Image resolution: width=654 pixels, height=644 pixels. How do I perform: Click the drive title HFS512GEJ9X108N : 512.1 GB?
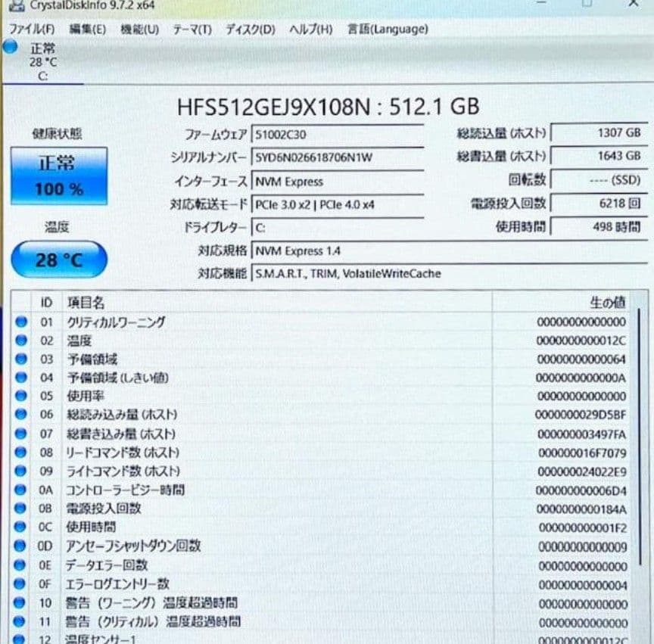click(x=329, y=107)
